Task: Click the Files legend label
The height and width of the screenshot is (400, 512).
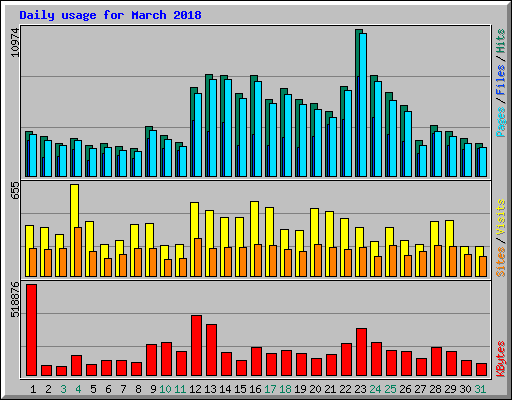Action: point(501,80)
